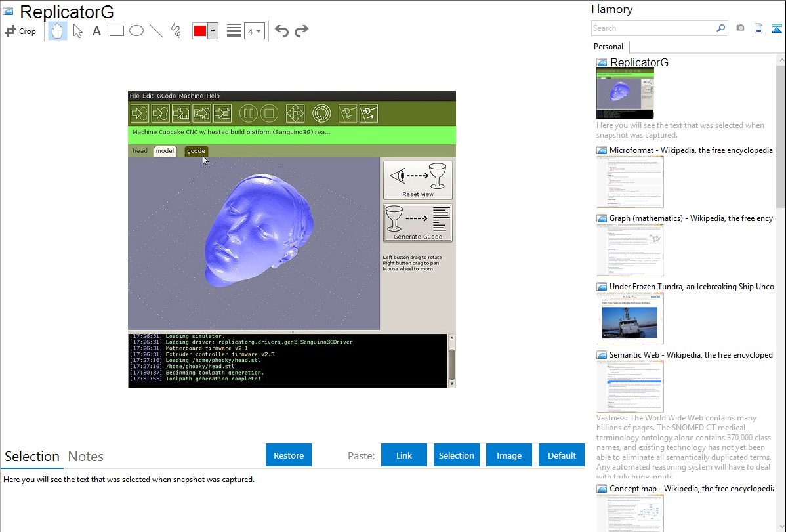This screenshot has width=786, height=532.
Task: Open the ReplicatorG snapshot thumbnail in sidebar
Action: (625, 93)
